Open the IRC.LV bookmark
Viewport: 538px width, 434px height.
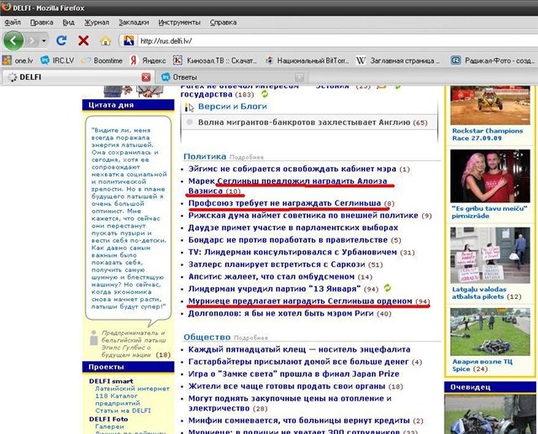[x=57, y=61]
